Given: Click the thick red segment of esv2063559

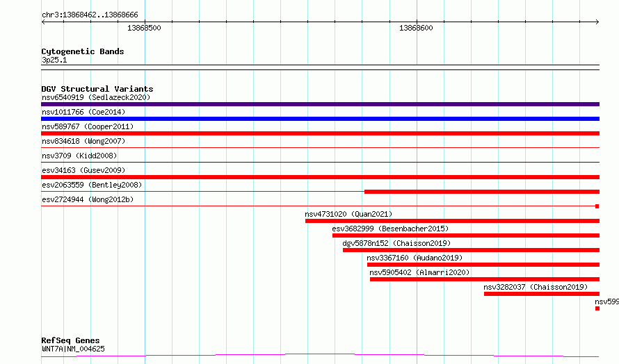Looking at the screenshot, I should (482, 192).
